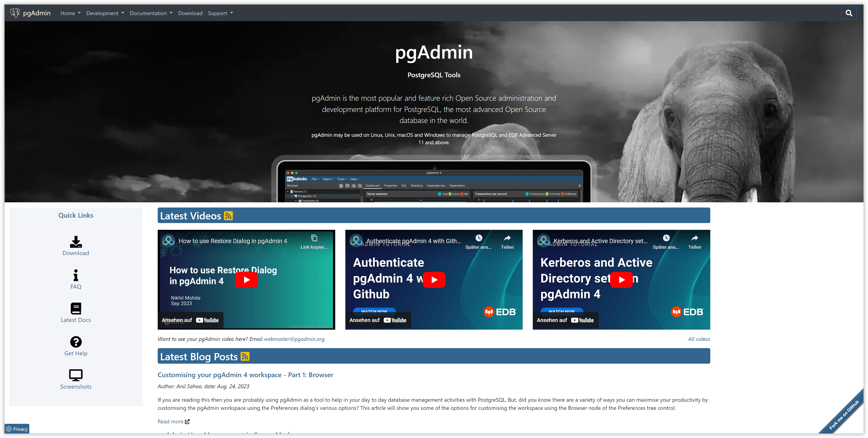Open the Screenshots quick link label

coord(76,386)
